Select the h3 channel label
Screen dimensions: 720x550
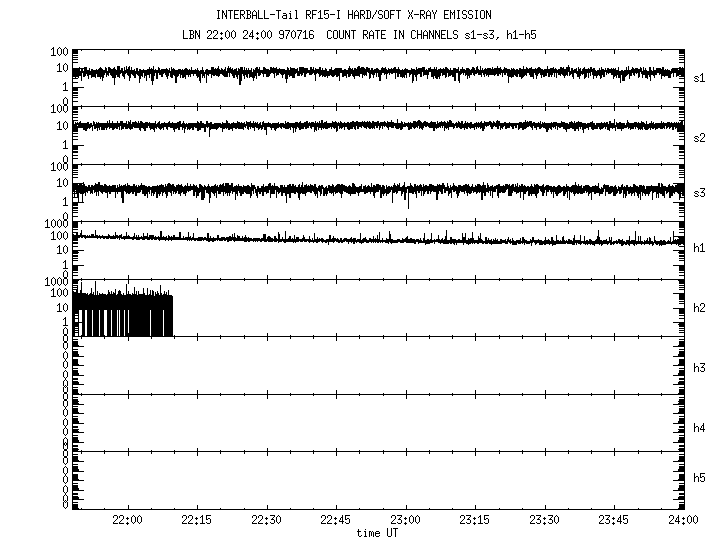(700, 367)
